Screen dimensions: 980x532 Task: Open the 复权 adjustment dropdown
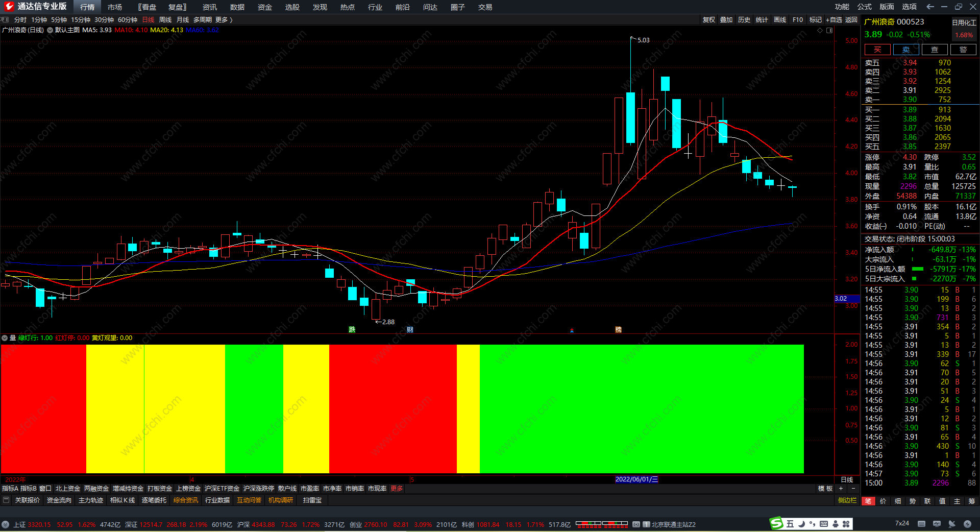click(709, 20)
